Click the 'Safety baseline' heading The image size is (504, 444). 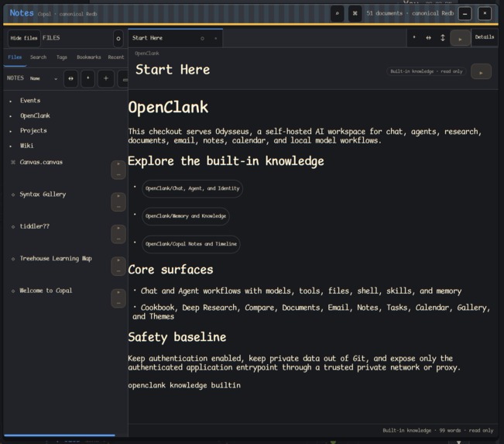click(177, 337)
